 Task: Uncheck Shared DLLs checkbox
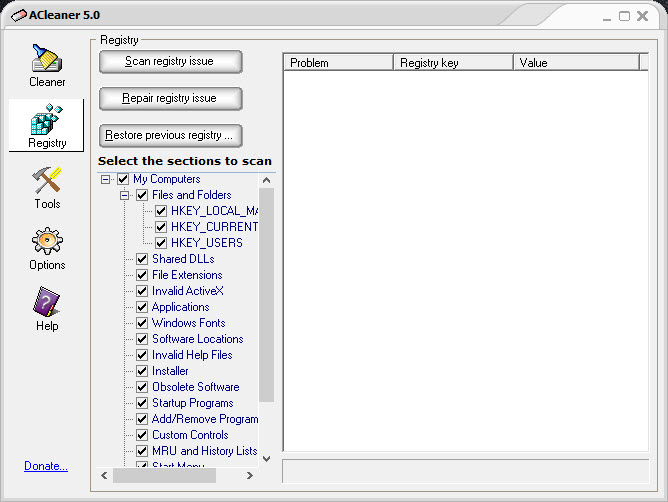[142, 259]
